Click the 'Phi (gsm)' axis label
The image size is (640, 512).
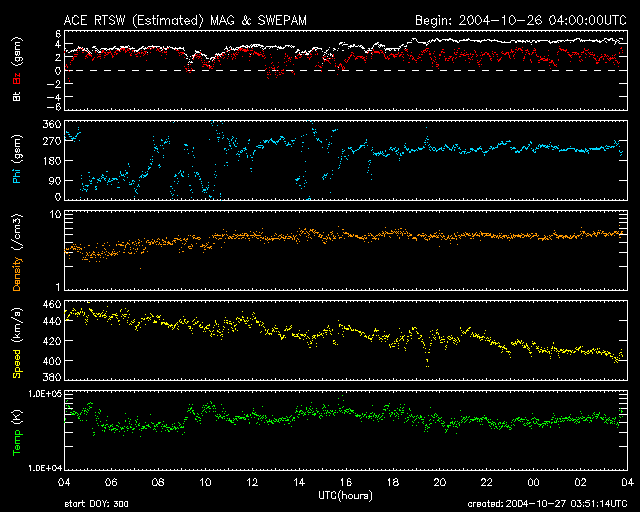point(17,159)
